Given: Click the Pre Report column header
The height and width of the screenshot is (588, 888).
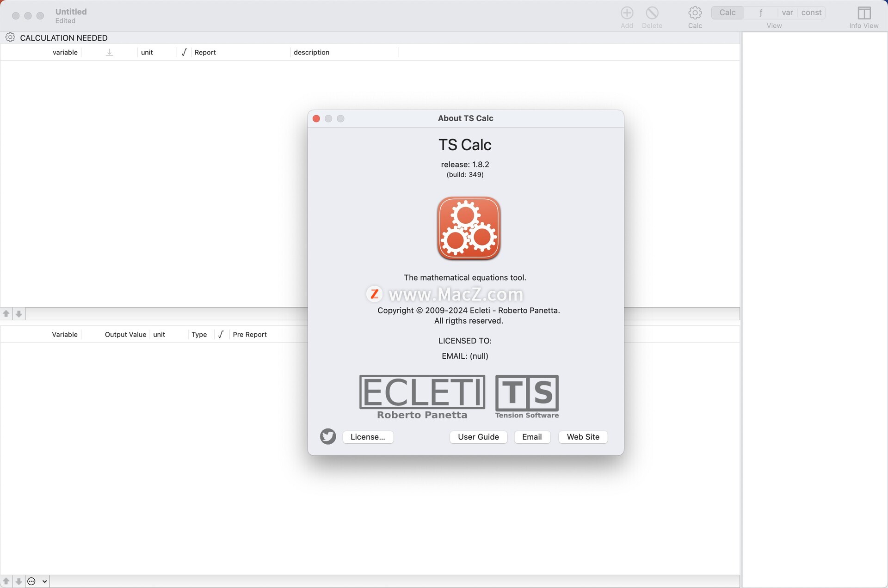Looking at the screenshot, I should point(250,334).
